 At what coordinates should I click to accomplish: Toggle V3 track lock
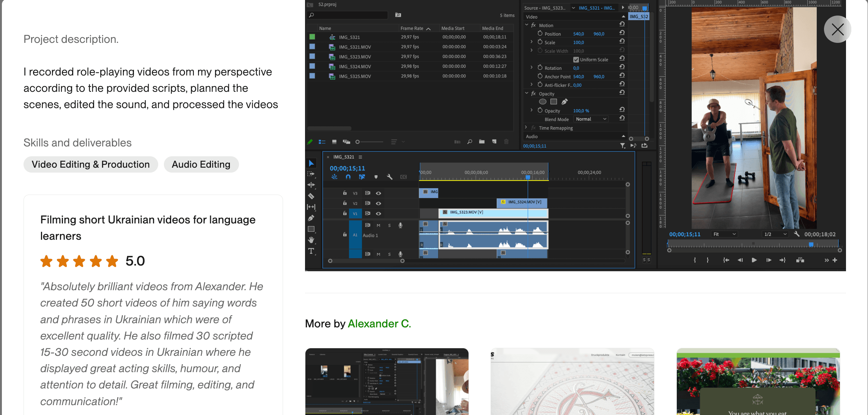pos(345,193)
